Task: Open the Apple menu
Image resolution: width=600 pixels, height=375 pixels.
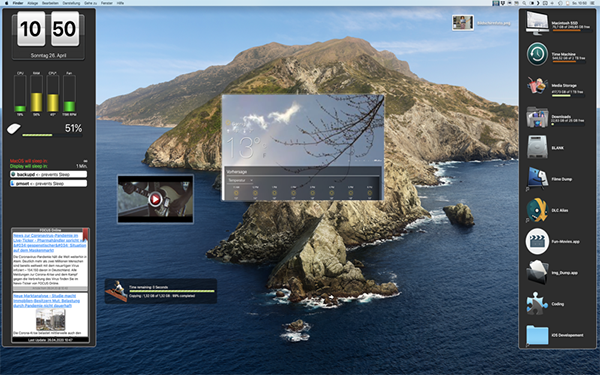Action: [7, 3]
